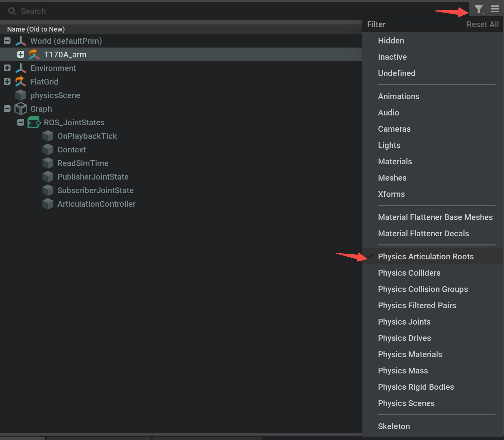The image size is (504, 440).
Task: Select Physics Filtered Pairs entry
Action: click(432, 306)
